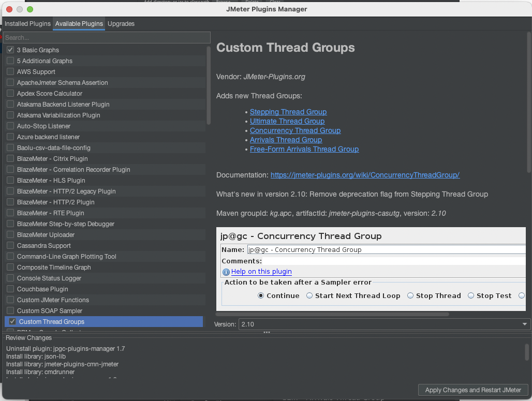The image size is (532, 401).
Task: Switch to Available Plugins tab
Action: 79,24
